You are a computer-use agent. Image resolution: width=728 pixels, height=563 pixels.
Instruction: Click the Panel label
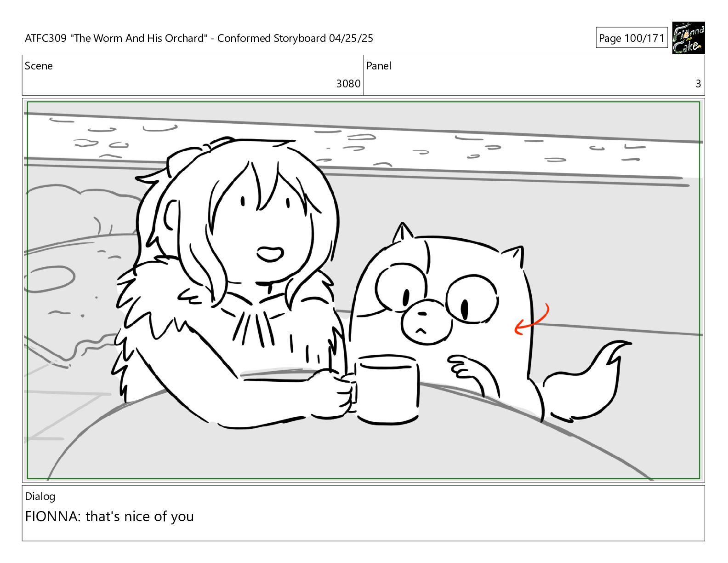coord(379,66)
